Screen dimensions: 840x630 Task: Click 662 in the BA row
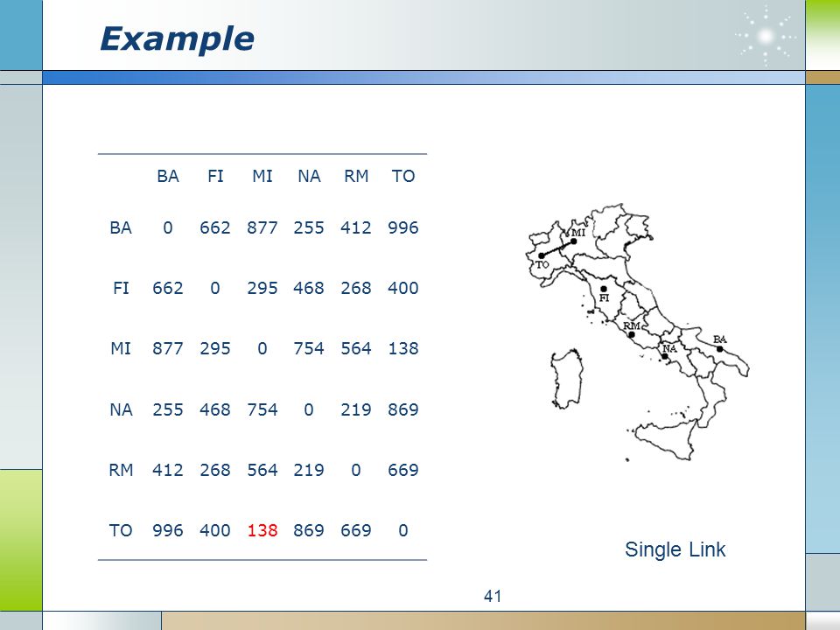[215, 227]
